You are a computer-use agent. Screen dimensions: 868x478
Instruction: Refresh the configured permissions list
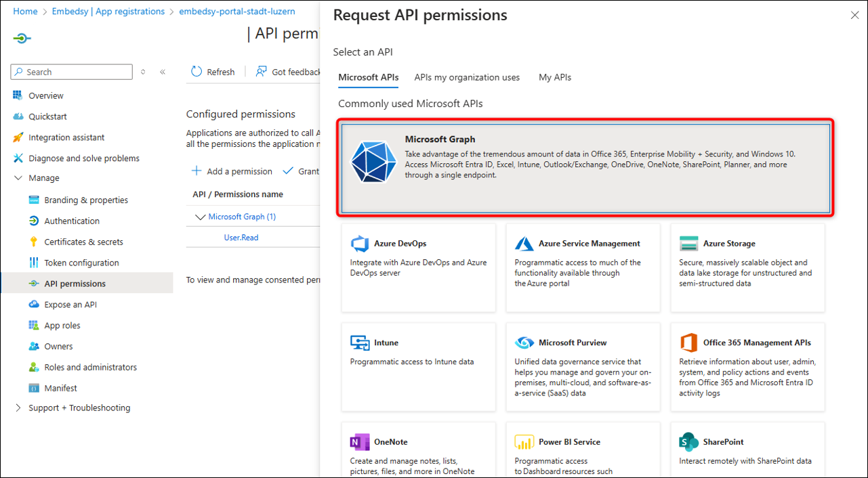[213, 71]
